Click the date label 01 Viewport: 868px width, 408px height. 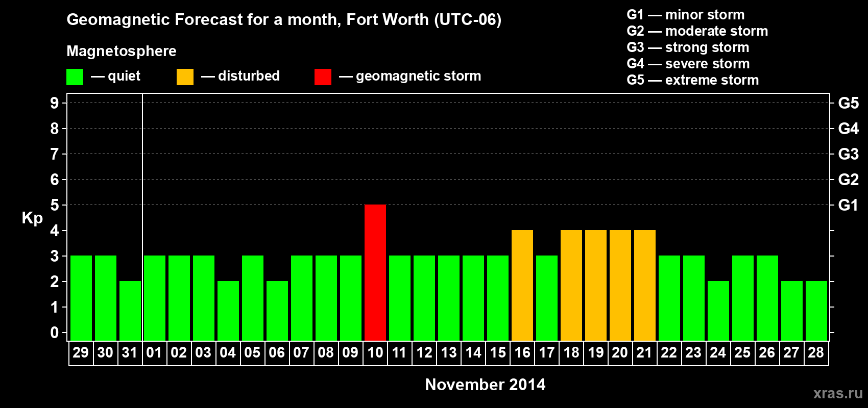(154, 353)
